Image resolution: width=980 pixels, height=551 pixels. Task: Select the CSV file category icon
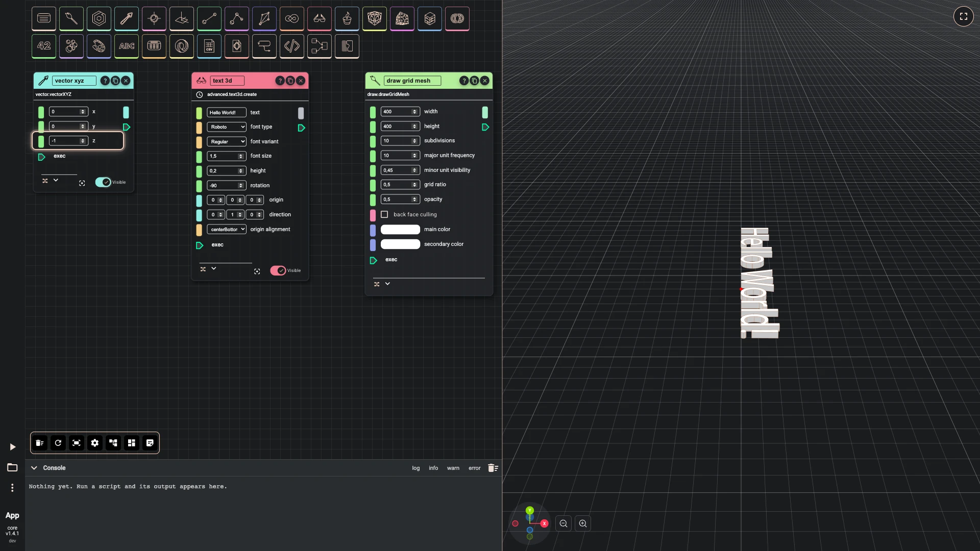pyautogui.click(x=209, y=46)
